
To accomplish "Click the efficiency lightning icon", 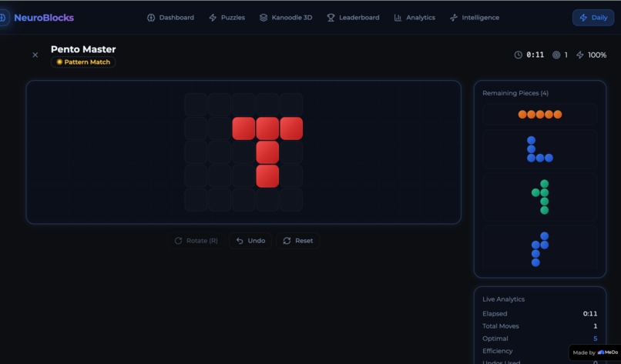I will (580, 55).
